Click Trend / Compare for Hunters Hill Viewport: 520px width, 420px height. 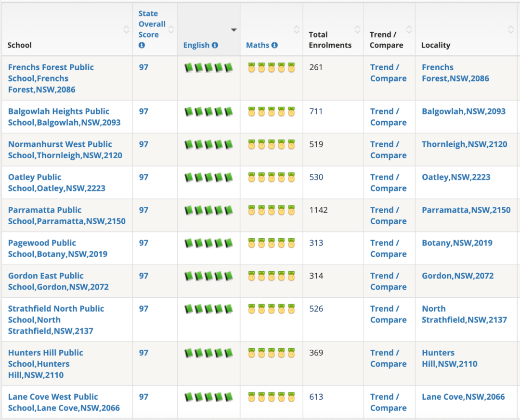389,358
